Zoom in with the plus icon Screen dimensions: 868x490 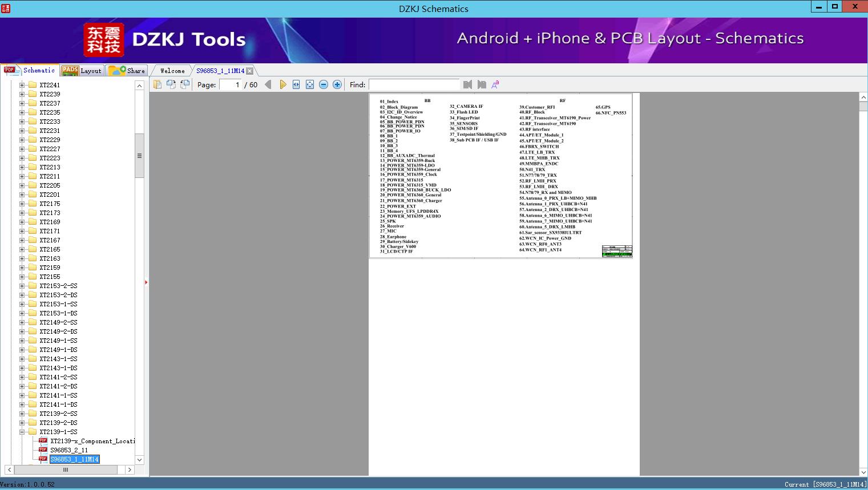point(337,84)
